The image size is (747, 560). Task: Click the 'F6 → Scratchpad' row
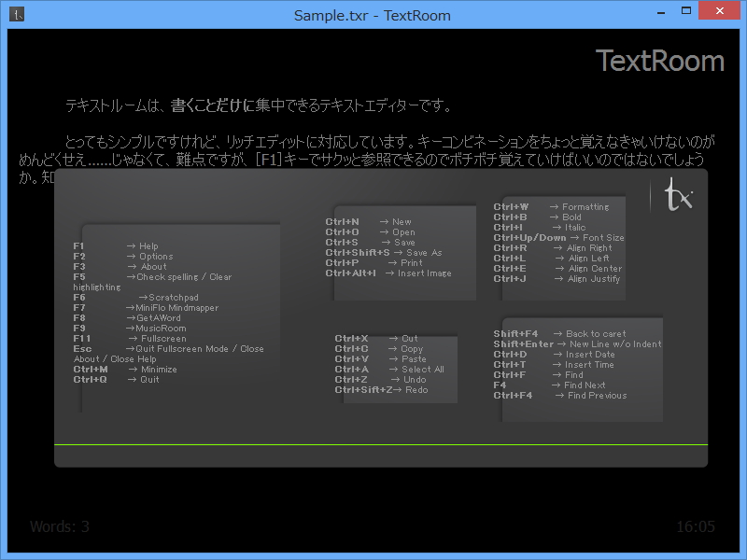pyautogui.click(x=135, y=297)
